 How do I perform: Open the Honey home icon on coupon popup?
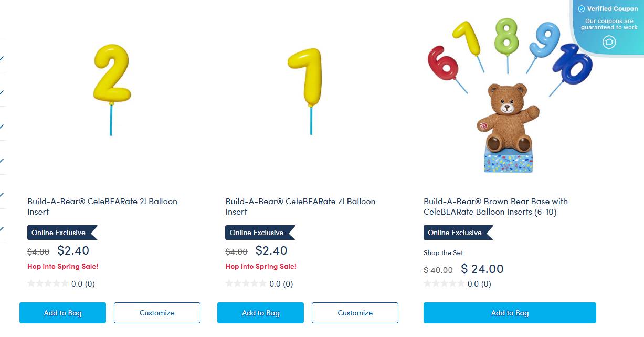point(609,42)
